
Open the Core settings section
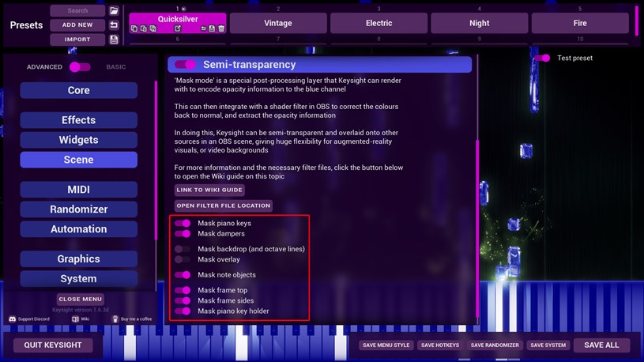(x=78, y=90)
